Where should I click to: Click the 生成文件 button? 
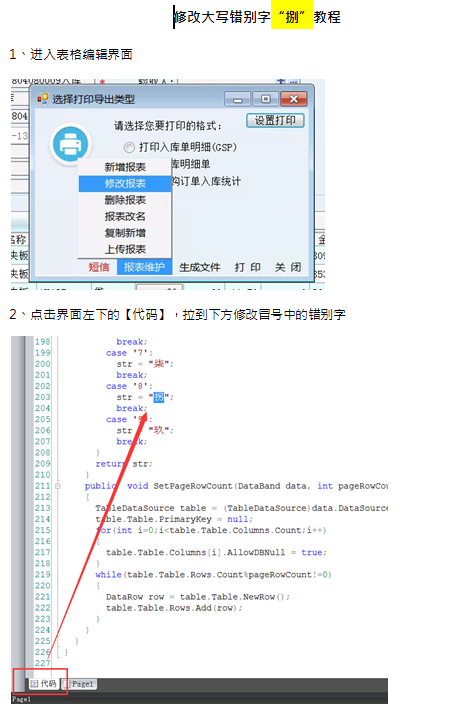pos(200,267)
